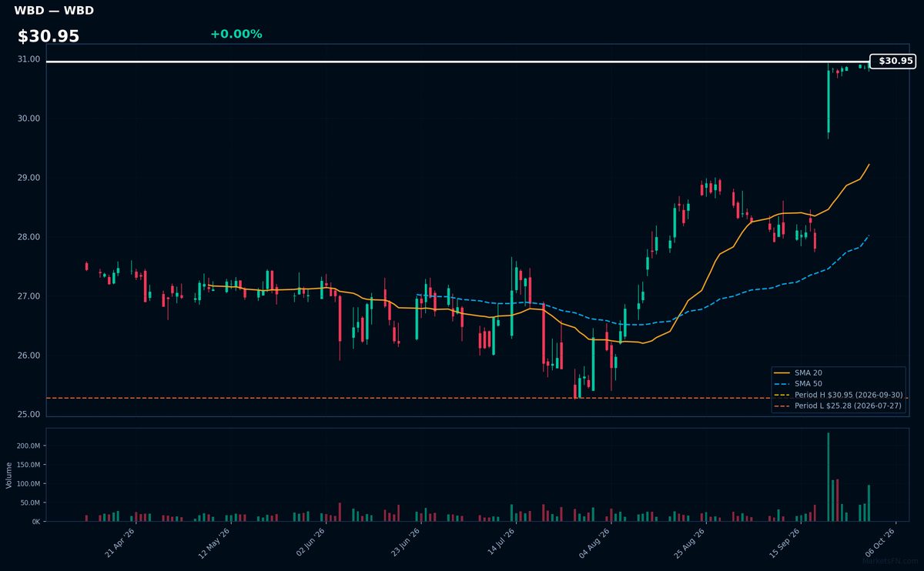This screenshot has width=924, height=571.
Task: Click the 31.00 price axis label
Action: (28, 59)
